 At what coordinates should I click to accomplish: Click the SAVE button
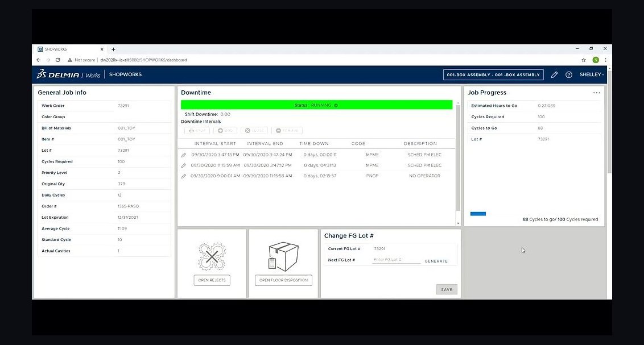[x=447, y=290]
